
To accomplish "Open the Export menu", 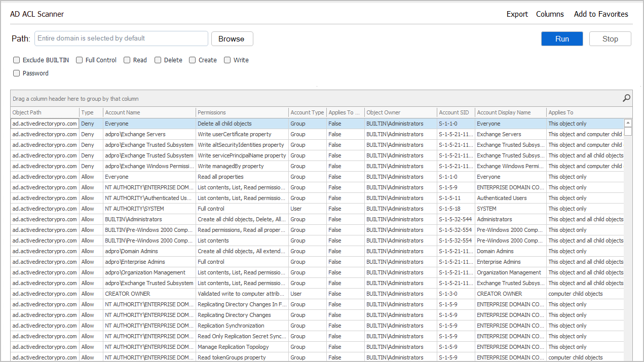I will 517,14.
